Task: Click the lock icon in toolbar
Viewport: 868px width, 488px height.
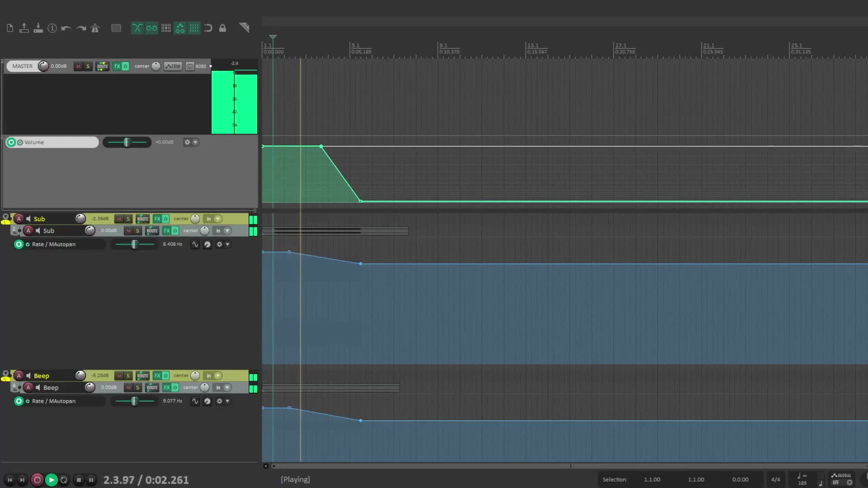Action: pos(222,28)
